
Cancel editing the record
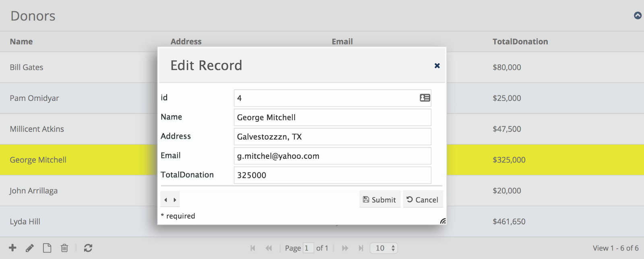pyautogui.click(x=423, y=200)
